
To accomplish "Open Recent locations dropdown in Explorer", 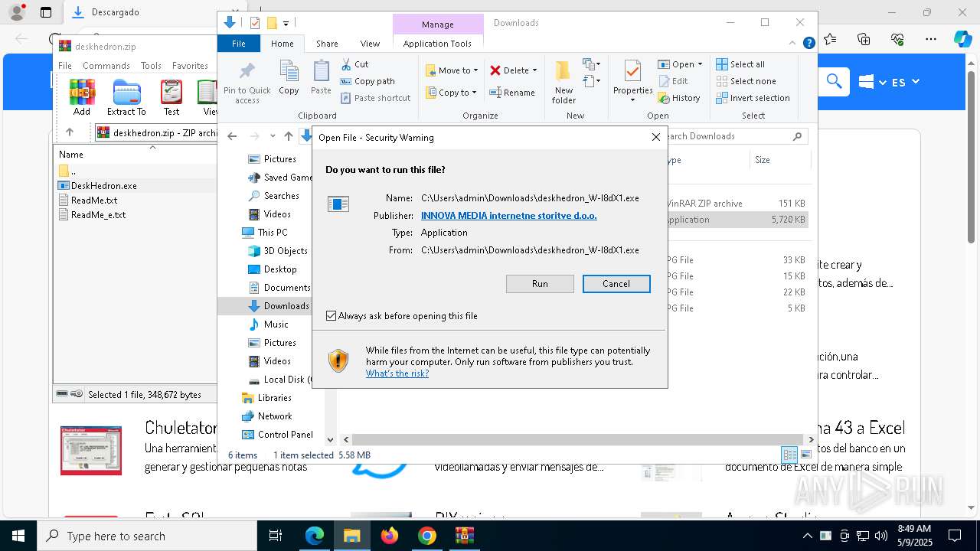I will pyautogui.click(x=273, y=136).
